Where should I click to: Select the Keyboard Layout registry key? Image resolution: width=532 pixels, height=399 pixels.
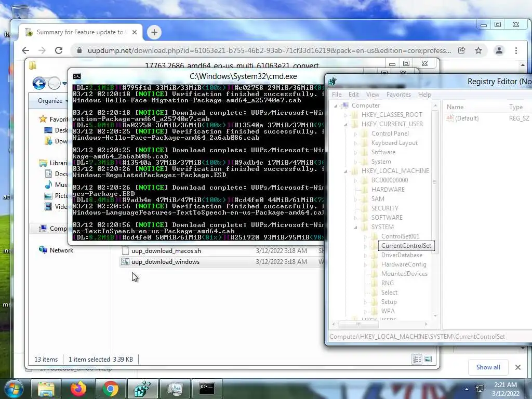(394, 143)
